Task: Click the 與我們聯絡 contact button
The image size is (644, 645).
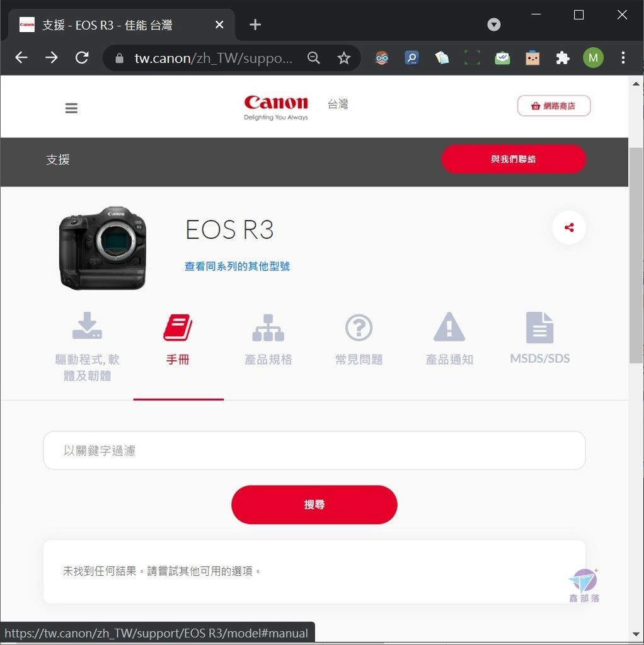Action: click(x=514, y=159)
